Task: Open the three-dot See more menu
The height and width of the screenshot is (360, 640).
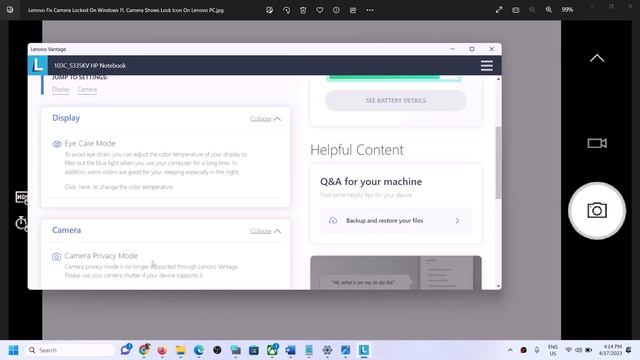Action: (x=370, y=10)
